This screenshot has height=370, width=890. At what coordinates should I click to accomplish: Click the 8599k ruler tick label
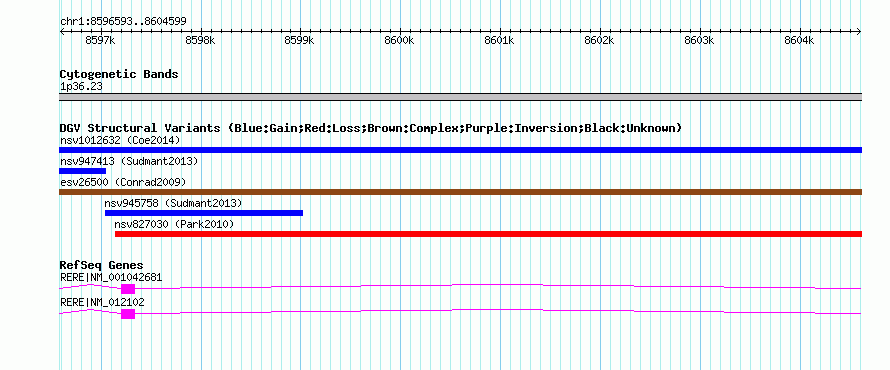coord(300,41)
